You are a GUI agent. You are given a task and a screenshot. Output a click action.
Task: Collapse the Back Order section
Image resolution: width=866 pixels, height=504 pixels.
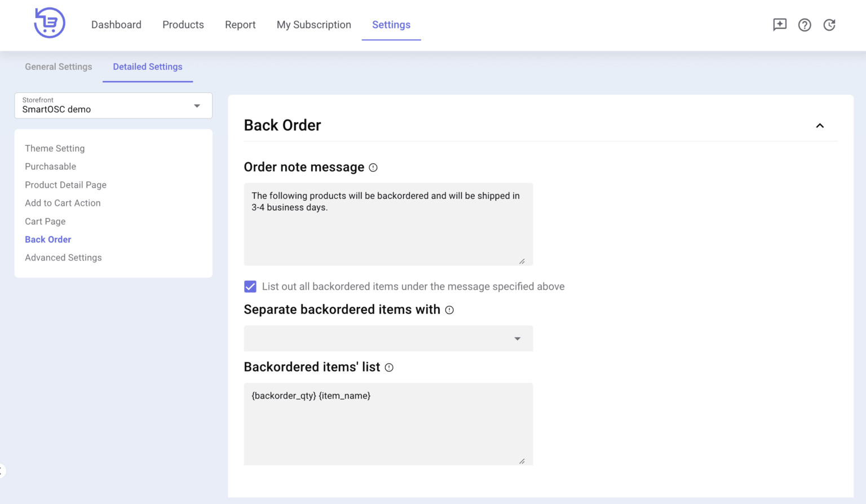[820, 126]
